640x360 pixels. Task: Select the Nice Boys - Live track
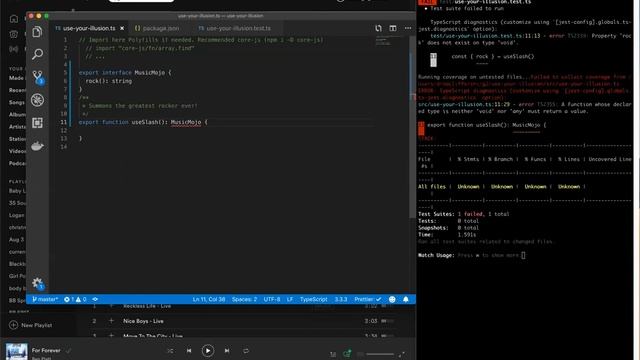click(143, 321)
